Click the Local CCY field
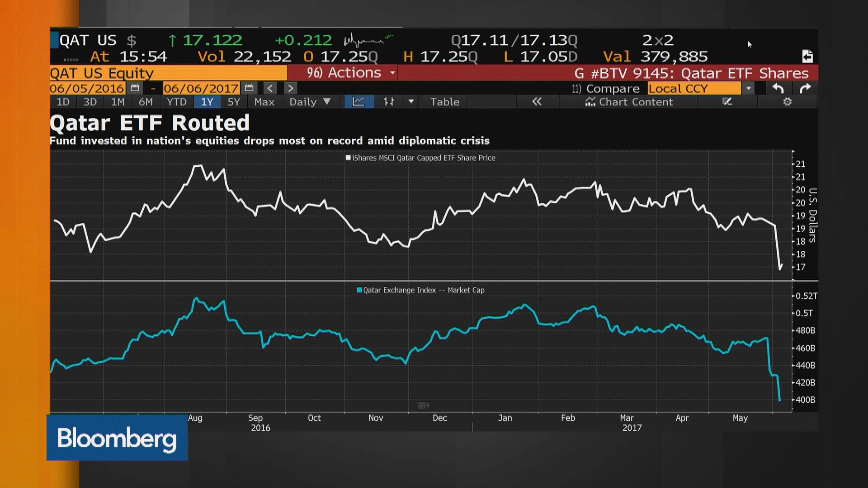This screenshot has width=868, height=488. (694, 89)
